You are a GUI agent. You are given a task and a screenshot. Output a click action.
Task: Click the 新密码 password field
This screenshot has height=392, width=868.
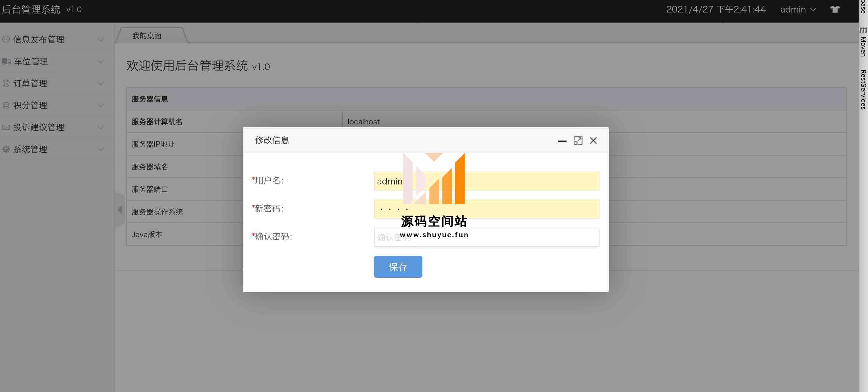pyautogui.click(x=486, y=209)
